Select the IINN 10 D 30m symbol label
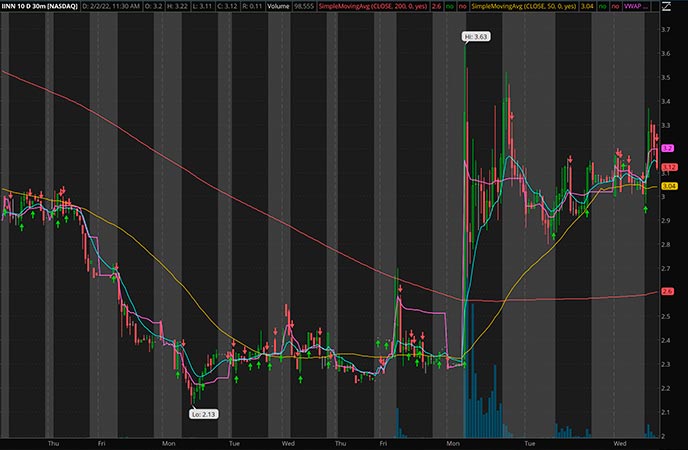 click(38, 7)
